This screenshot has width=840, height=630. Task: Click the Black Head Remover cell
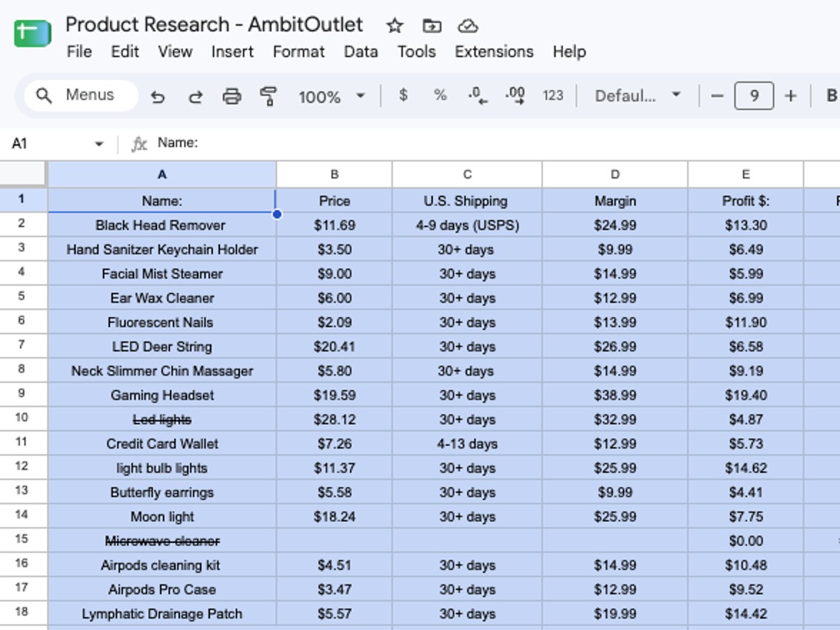pyautogui.click(x=161, y=225)
